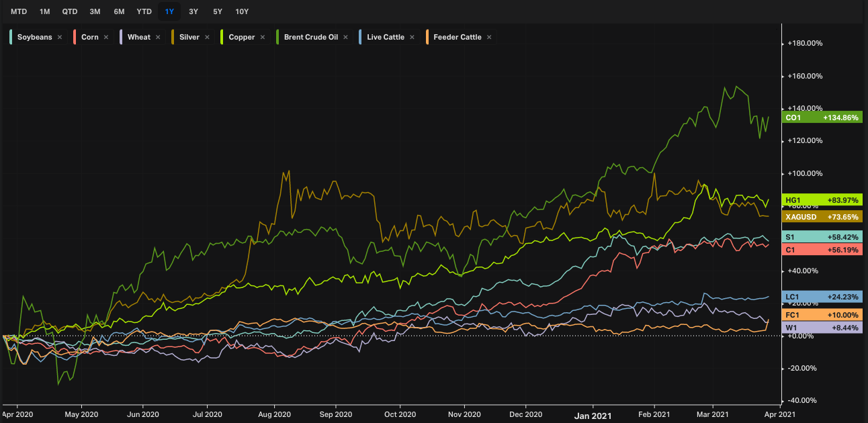Image resolution: width=868 pixels, height=423 pixels.
Task: Click the XAGUSD +73.65% label
Action: pyautogui.click(x=822, y=216)
